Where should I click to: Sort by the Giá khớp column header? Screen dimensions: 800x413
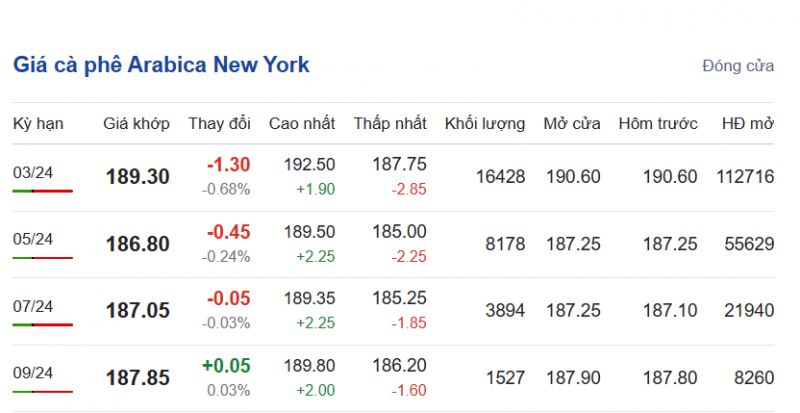tap(136, 124)
